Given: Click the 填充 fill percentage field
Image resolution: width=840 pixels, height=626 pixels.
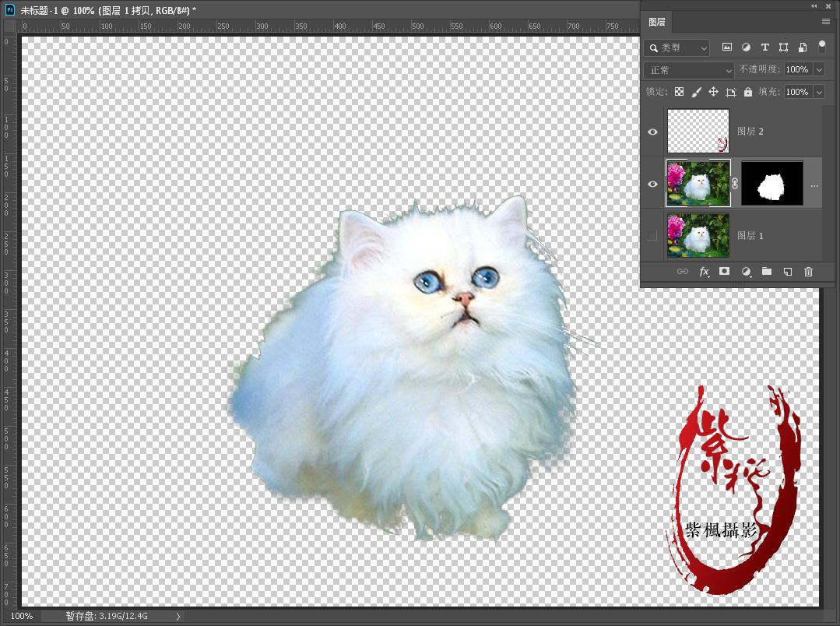Looking at the screenshot, I should pos(796,92).
